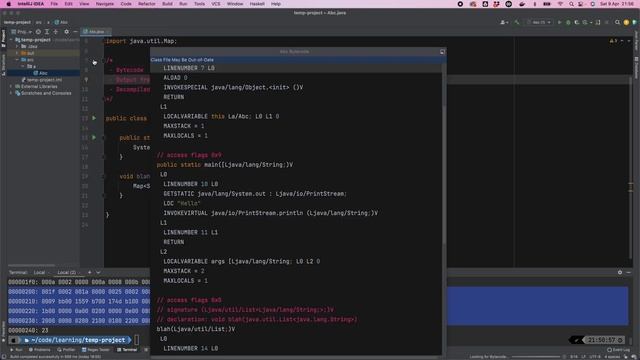Expand the .idea folder
Screen dimensions: 640x360
pyautogui.click(x=17, y=47)
